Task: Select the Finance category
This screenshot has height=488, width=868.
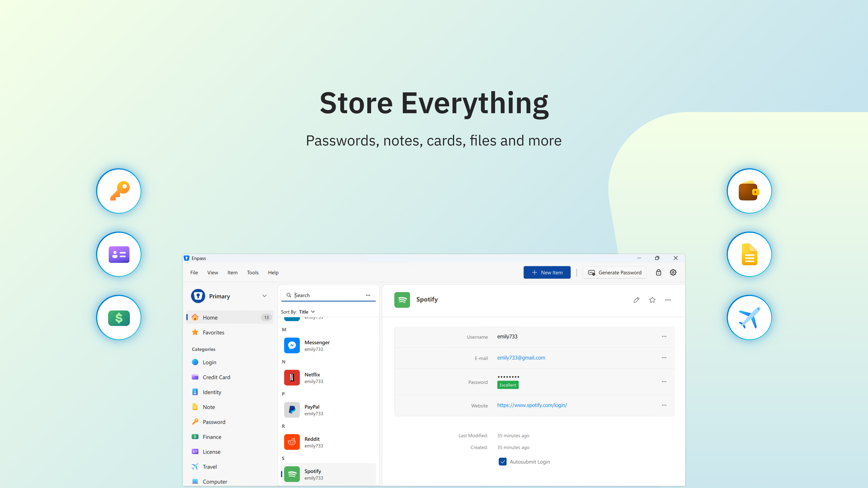Action: click(x=230, y=437)
